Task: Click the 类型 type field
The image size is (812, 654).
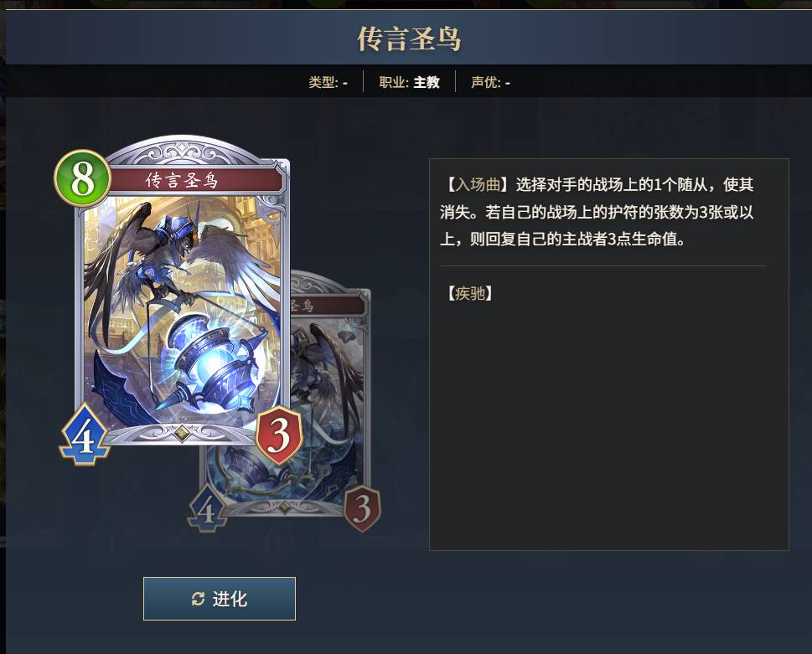Action: [328, 82]
